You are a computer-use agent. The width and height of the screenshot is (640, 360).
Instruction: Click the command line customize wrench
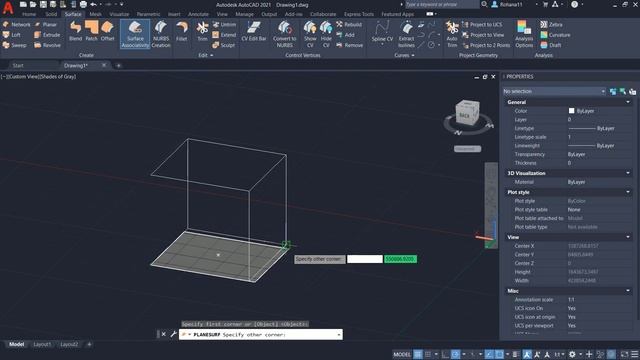coord(173,334)
